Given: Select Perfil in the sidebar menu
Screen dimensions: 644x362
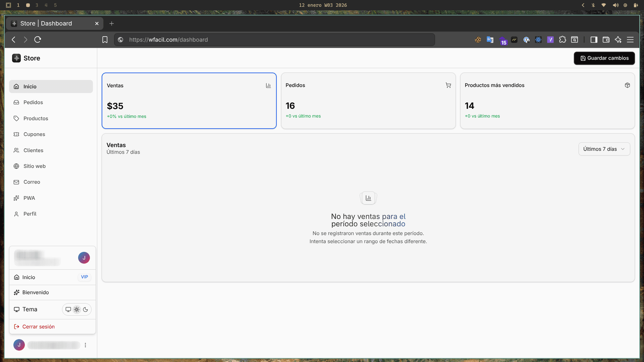Looking at the screenshot, I should coord(30,214).
